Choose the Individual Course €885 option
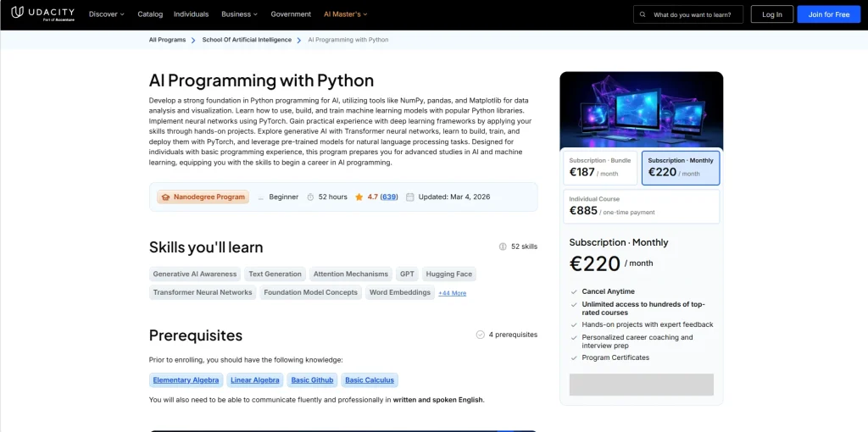 [641, 206]
